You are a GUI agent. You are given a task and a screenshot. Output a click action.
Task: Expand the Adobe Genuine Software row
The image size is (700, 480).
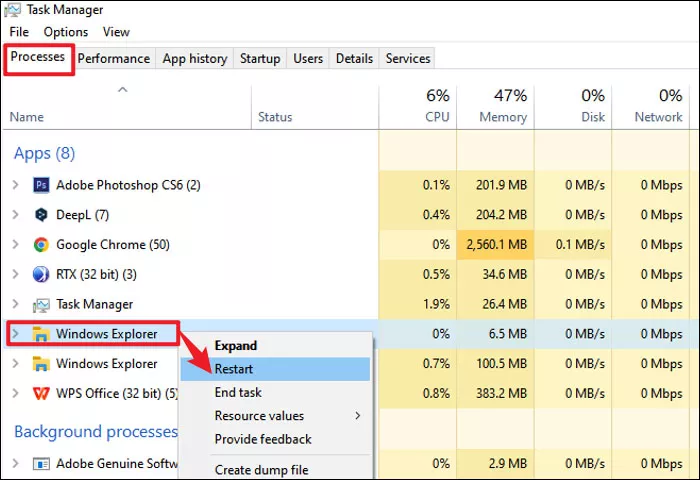[16, 463]
